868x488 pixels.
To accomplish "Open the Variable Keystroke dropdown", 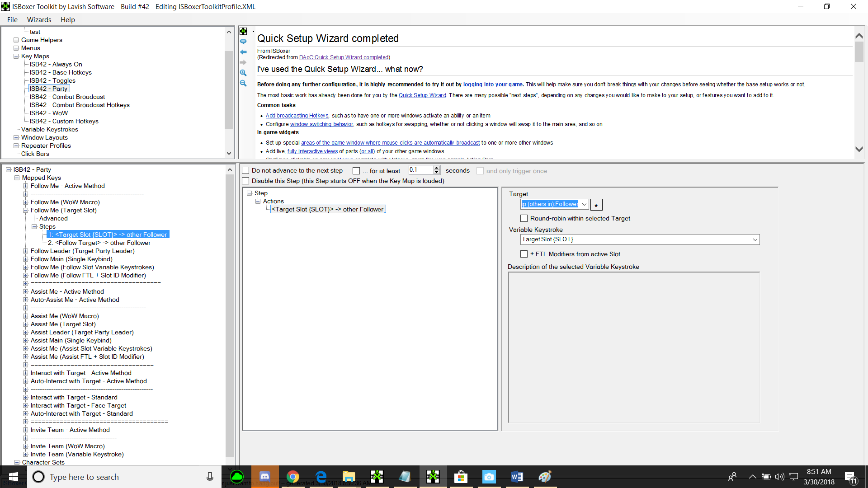I will click(x=755, y=240).
